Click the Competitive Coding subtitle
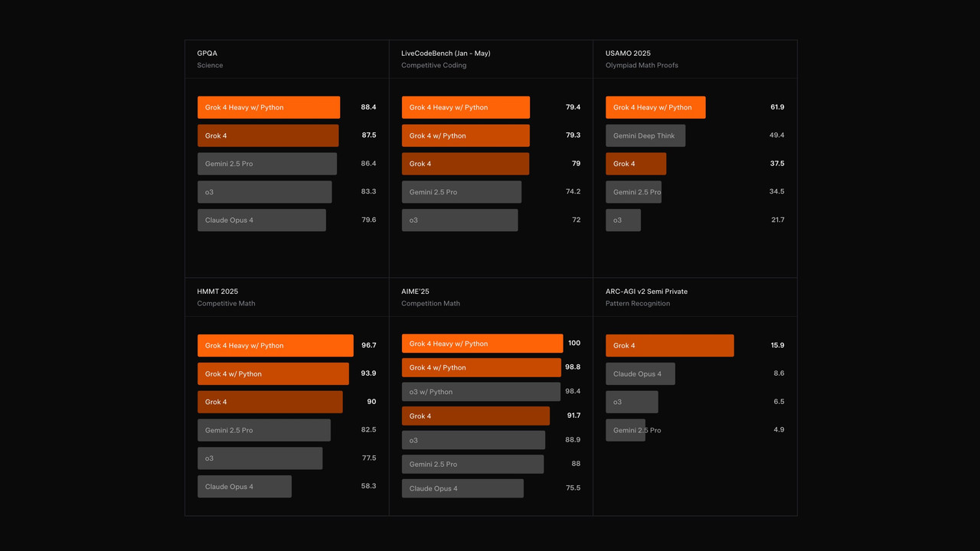This screenshot has height=551, width=980. tap(433, 65)
